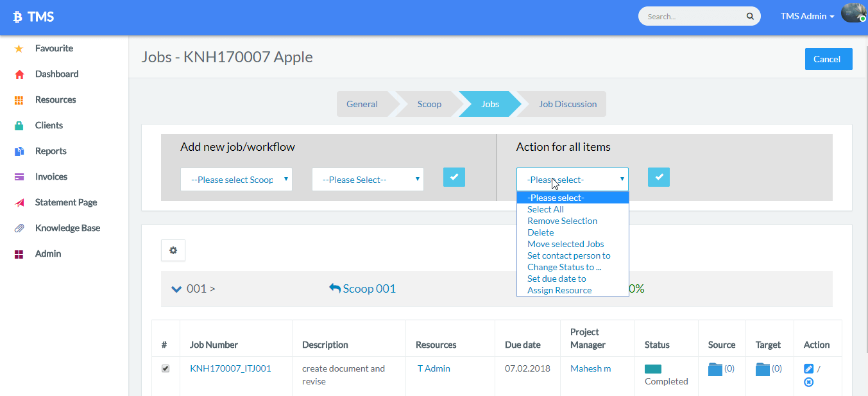Image resolution: width=868 pixels, height=396 pixels.
Task: Open Invoices in sidebar
Action: click(51, 176)
